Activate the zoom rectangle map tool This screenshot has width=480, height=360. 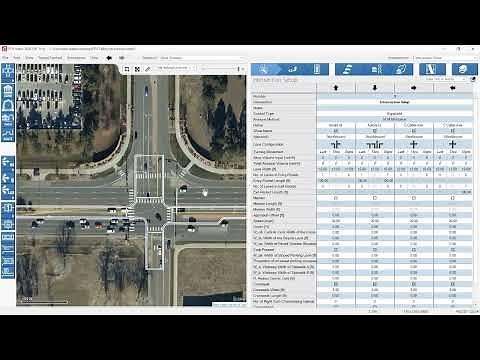127,69
